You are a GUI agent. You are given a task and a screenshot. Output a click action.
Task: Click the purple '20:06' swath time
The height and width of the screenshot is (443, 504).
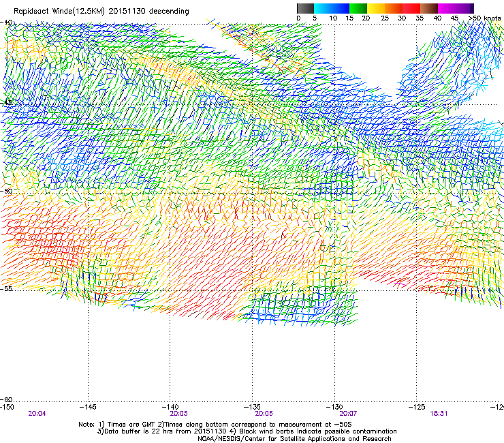coord(264,414)
